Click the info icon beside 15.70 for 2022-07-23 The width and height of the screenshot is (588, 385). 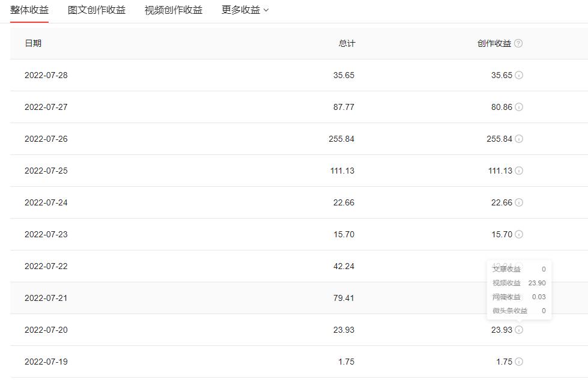pyautogui.click(x=520, y=234)
